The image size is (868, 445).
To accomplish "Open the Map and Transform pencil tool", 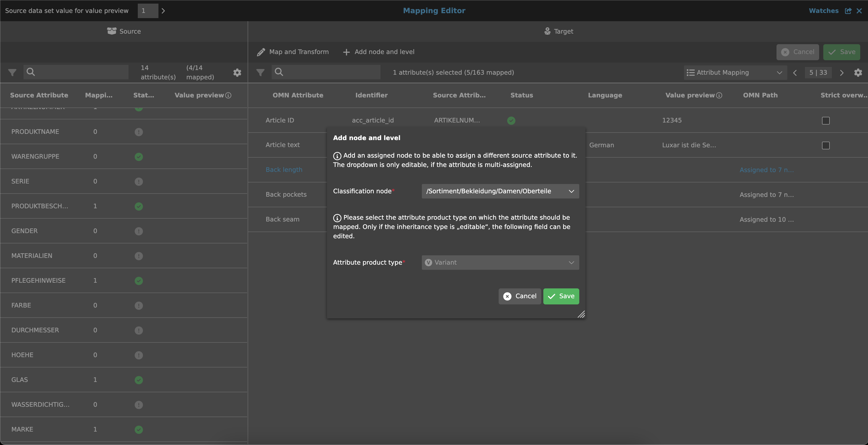I will [261, 52].
